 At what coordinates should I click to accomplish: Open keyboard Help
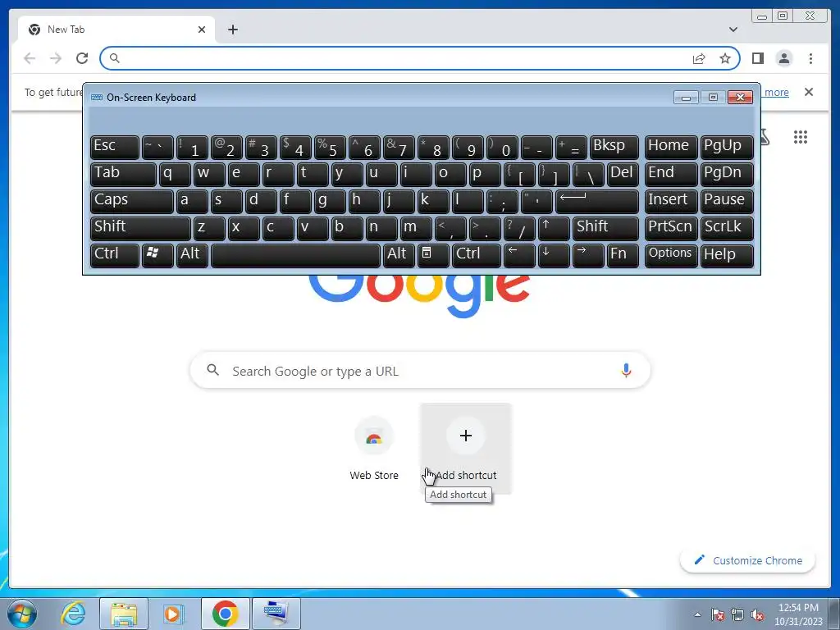pos(727,255)
